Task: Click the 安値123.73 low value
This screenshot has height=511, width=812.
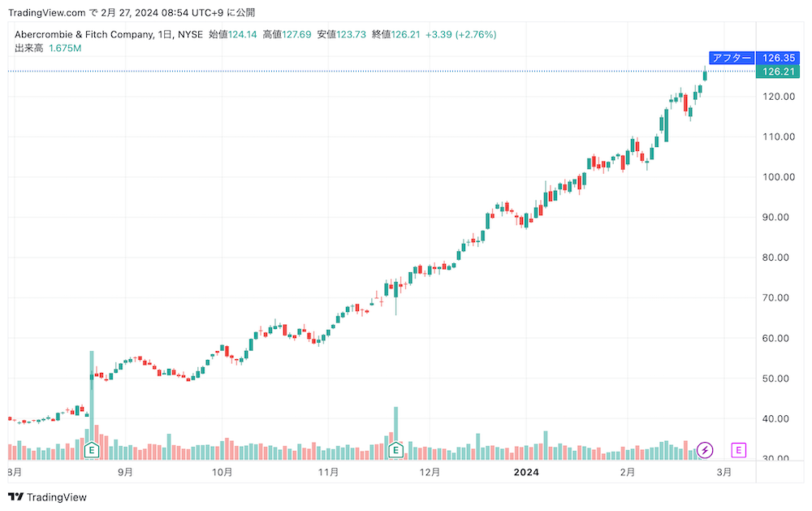Action: pyautogui.click(x=341, y=35)
